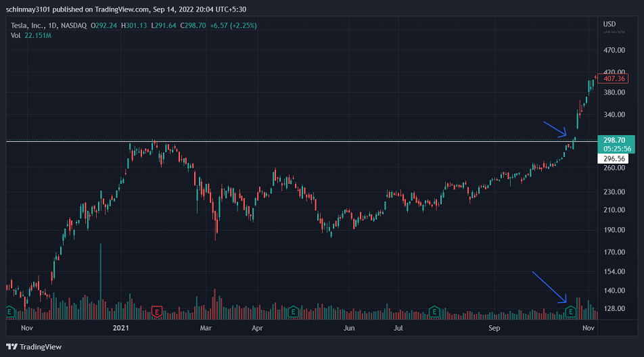Click the 05:25:56 bar countdown timer
The width and height of the screenshot is (644, 357).
point(618,149)
